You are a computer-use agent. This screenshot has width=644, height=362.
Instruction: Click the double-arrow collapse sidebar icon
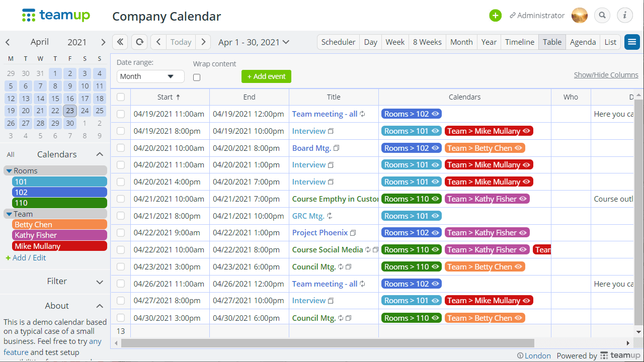(120, 42)
